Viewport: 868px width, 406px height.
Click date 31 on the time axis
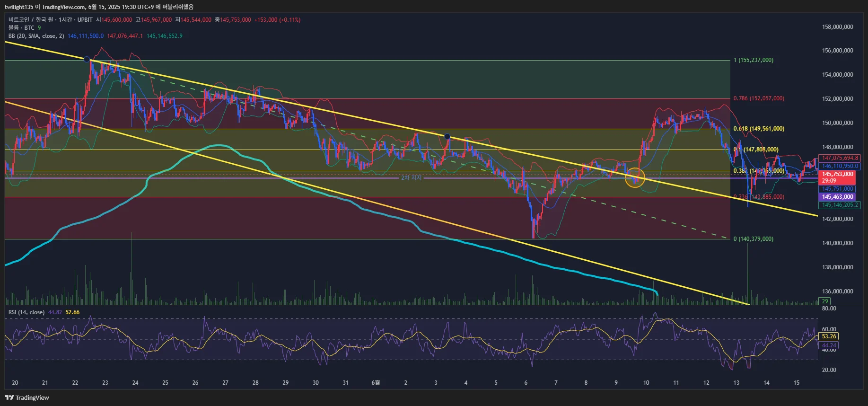click(x=346, y=383)
